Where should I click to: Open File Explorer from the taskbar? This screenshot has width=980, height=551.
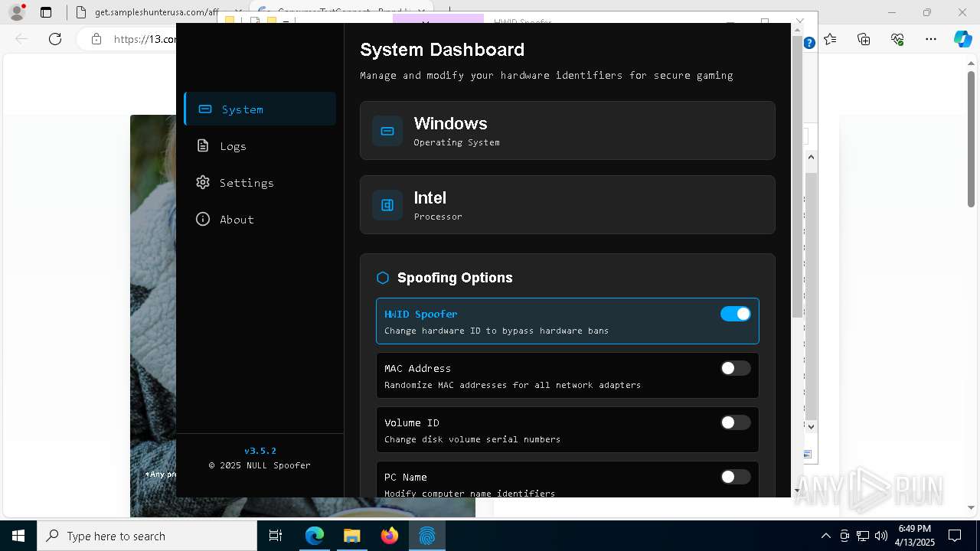351,536
